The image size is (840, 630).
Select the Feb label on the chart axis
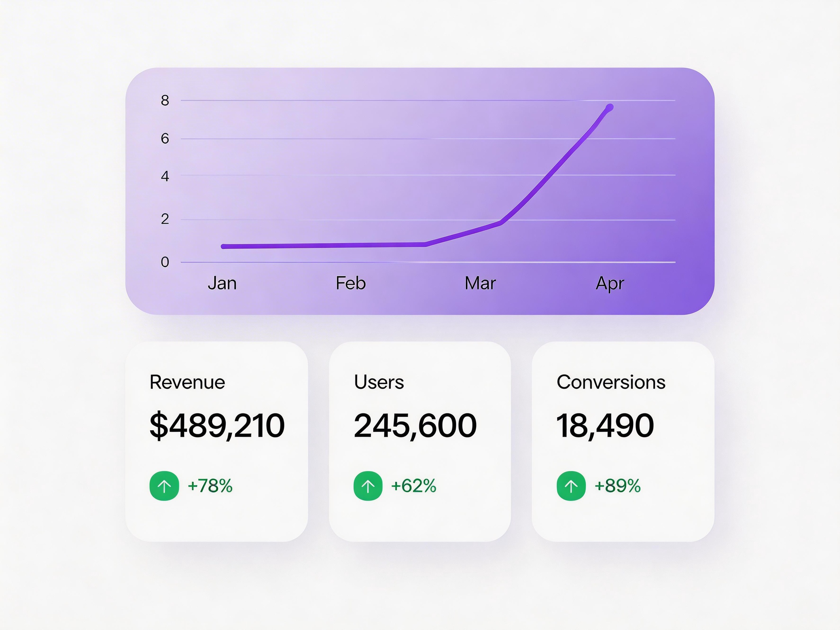coord(350,283)
